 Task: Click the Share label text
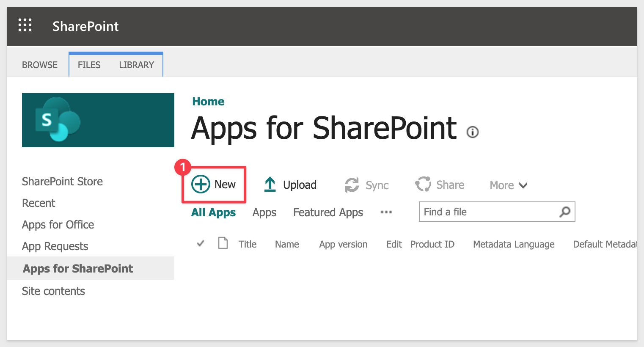450,185
